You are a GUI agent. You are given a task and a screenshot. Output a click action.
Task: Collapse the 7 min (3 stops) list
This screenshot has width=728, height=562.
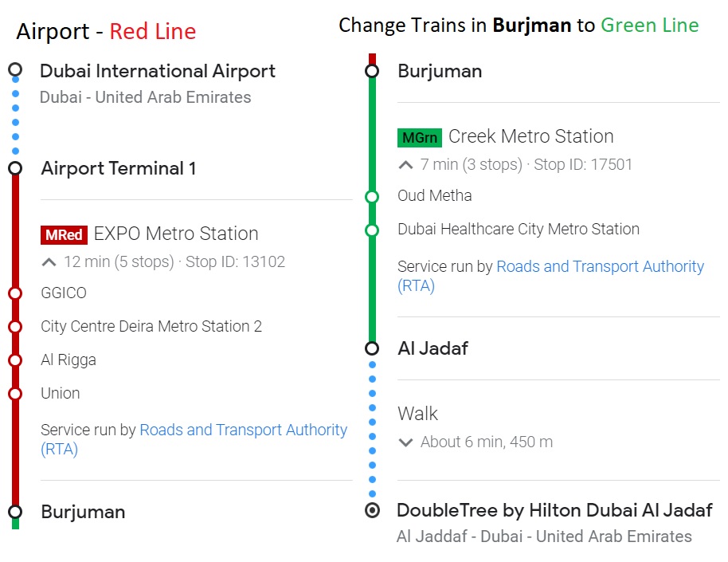(x=405, y=165)
